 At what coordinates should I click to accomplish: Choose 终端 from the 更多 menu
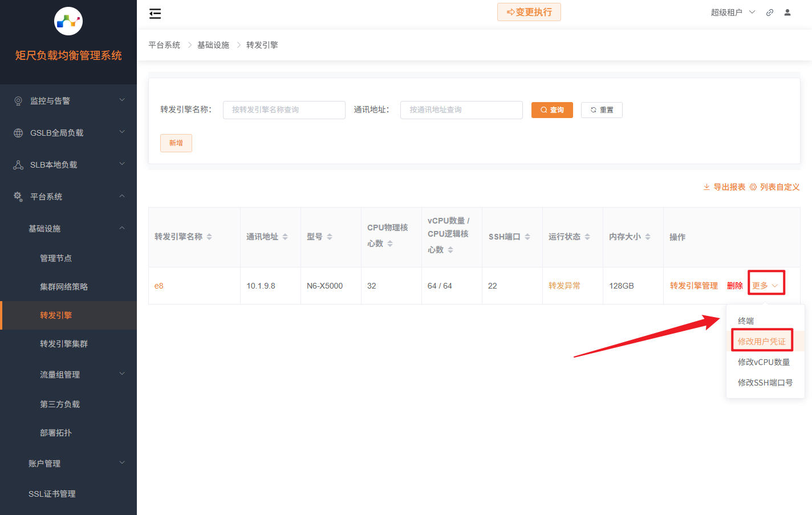745,321
